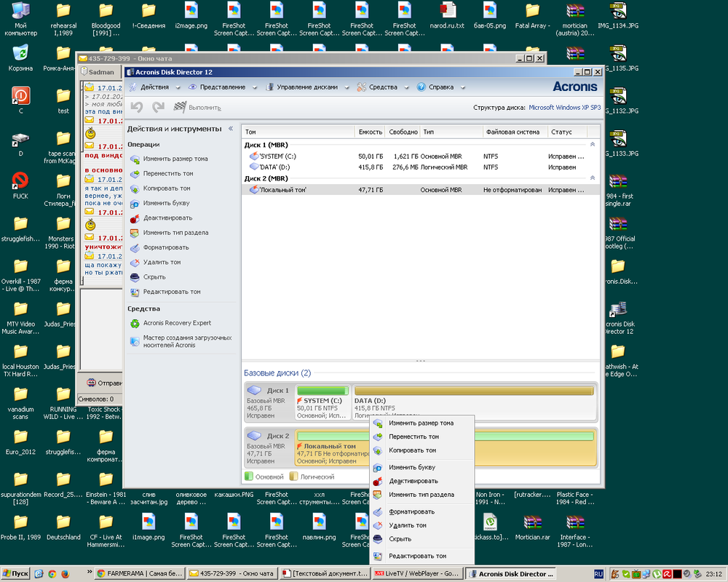Click the Redo arrow icon in Acronis toolbar
Image resolution: width=728 pixels, height=582 pixels.
(158, 107)
